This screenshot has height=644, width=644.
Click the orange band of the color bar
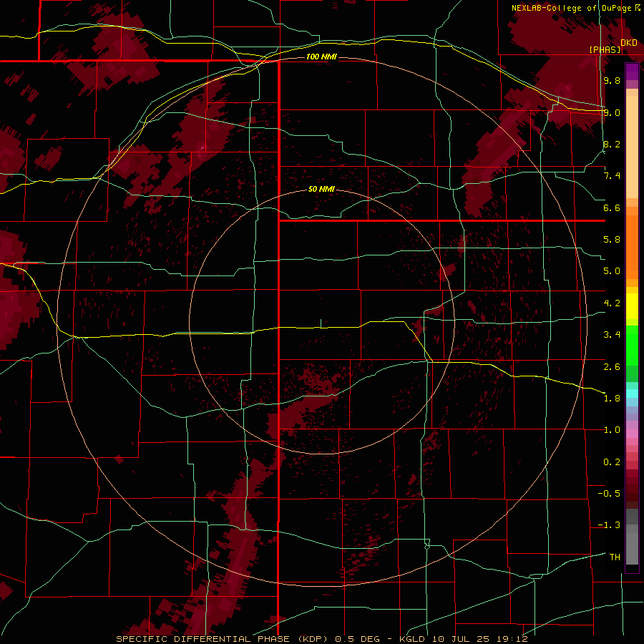(x=632, y=248)
